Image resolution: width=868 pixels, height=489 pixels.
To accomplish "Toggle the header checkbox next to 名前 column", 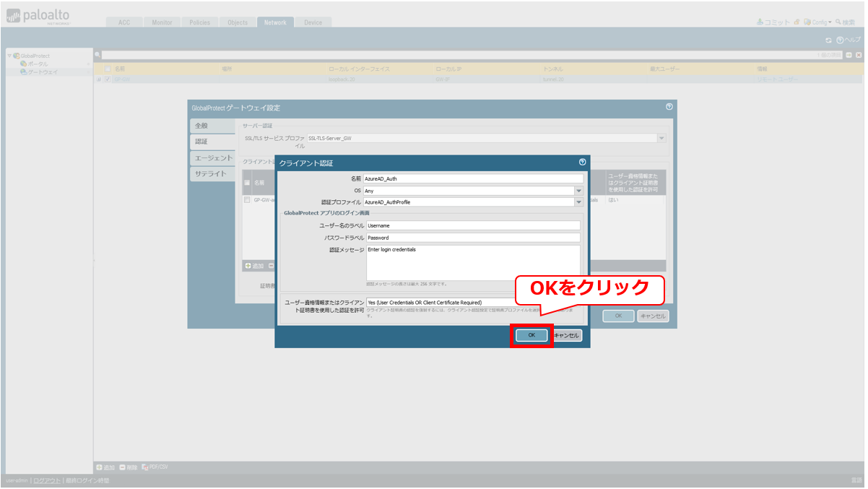I will click(x=108, y=69).
